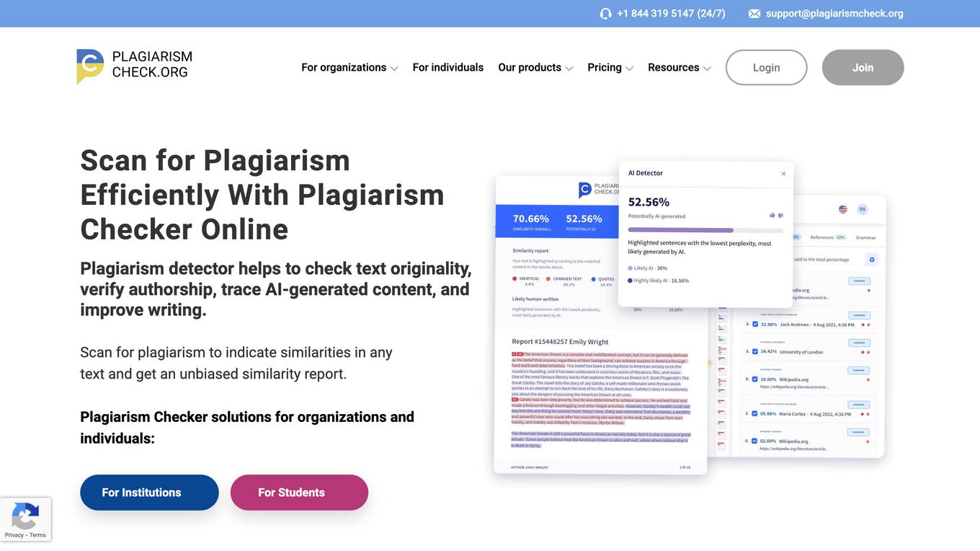The height and width of the screenshot is (551, 980).
Task: Click the logo on the report preview
Action: point(598,190)
